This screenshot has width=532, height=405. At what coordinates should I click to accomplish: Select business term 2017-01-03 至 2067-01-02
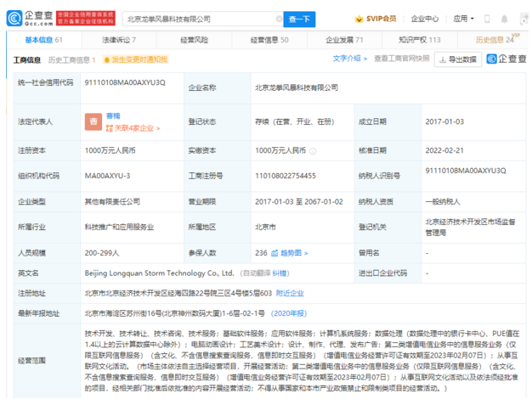299,202
